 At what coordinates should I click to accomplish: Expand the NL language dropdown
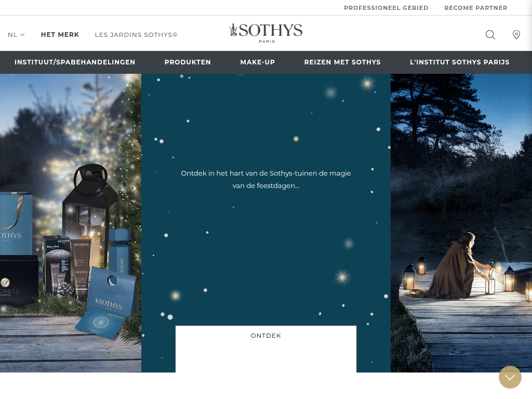click(x=16, y=35)
